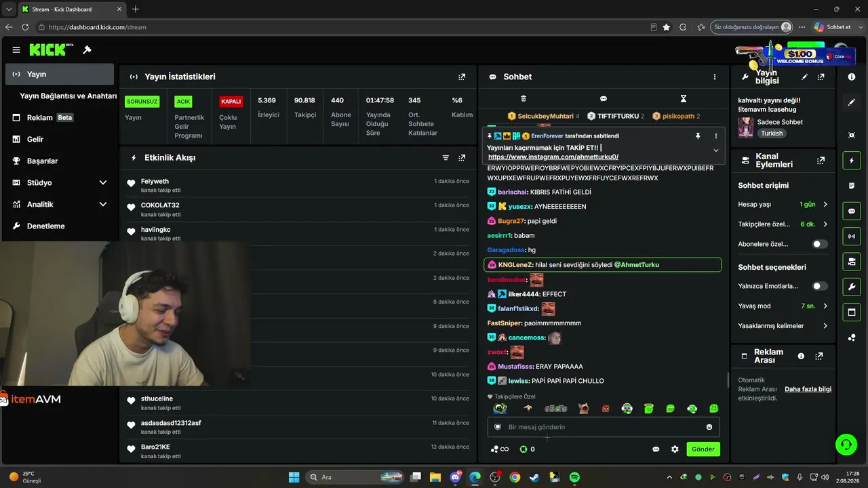Open the Sohbet three-dot options menu

[714, 77]
